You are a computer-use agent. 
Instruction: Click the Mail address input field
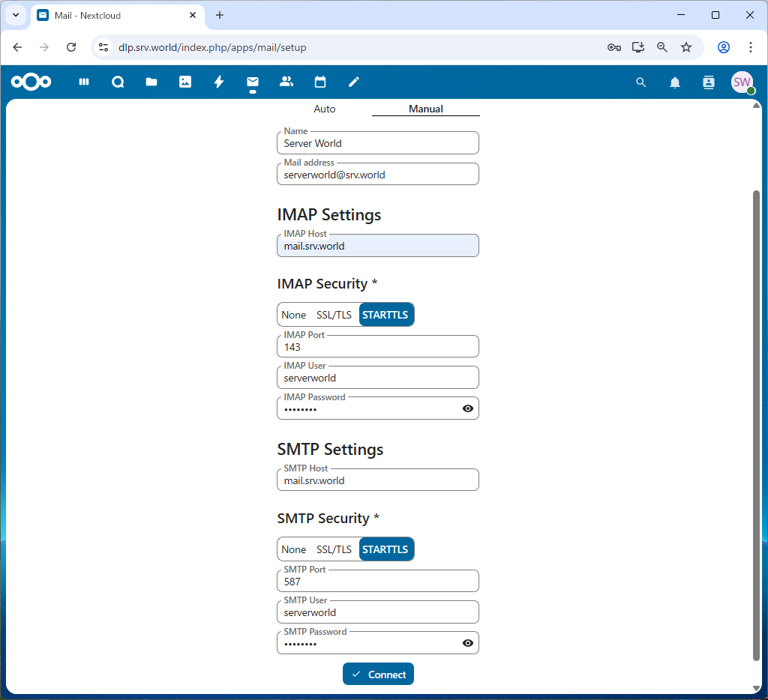coord(378,175)
